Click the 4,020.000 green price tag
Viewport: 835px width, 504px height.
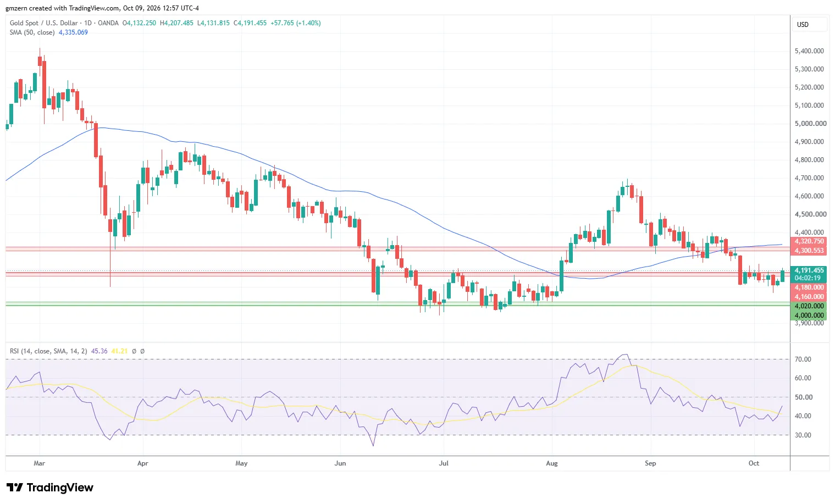(x=809, y=306)
